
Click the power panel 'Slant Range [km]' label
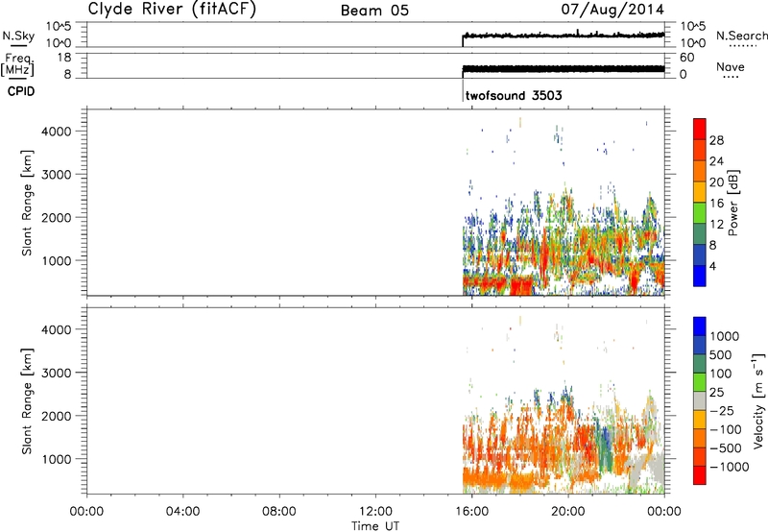click(x=27, y=203)
